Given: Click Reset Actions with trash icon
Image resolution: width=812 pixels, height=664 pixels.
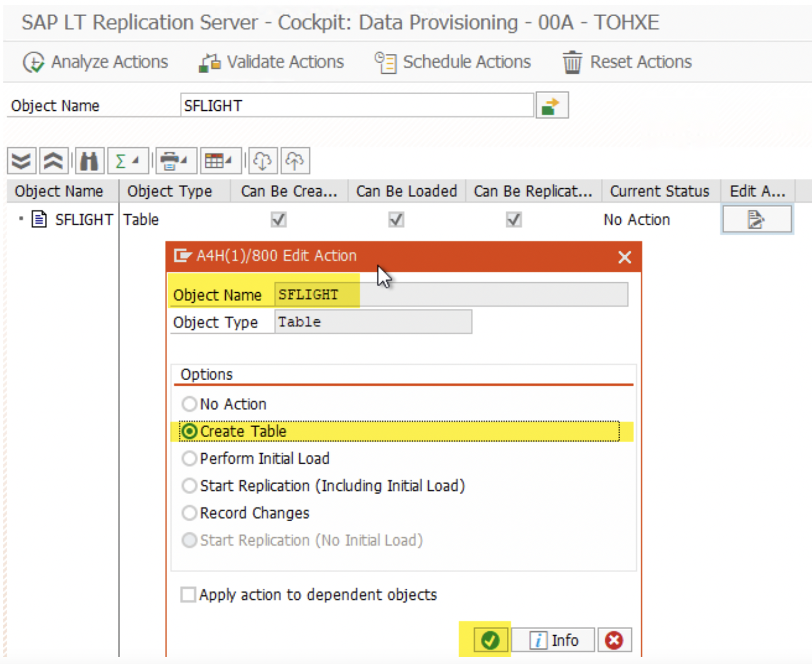Looking at the screenshot, I should coord(627,62).
